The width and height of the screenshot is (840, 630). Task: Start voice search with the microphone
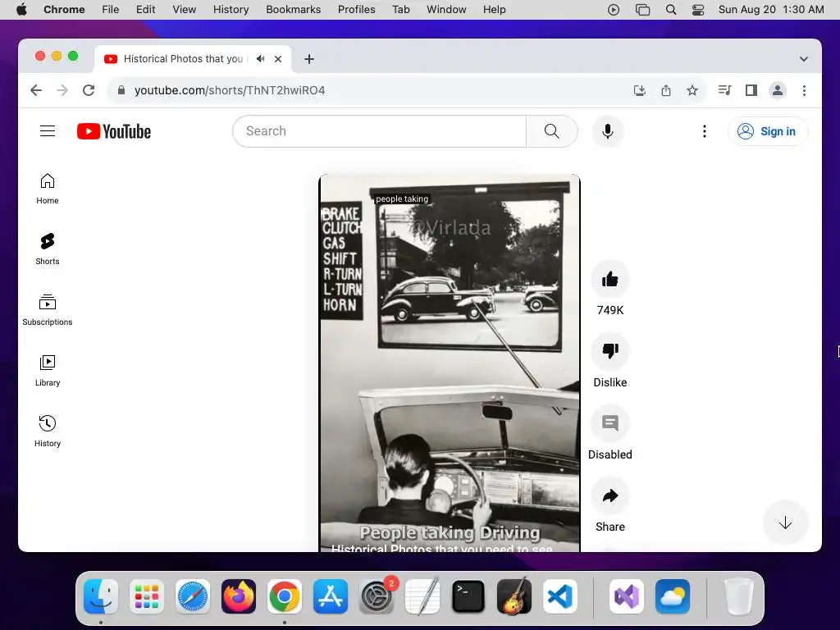pyautogui.click(x=608, y=131)
